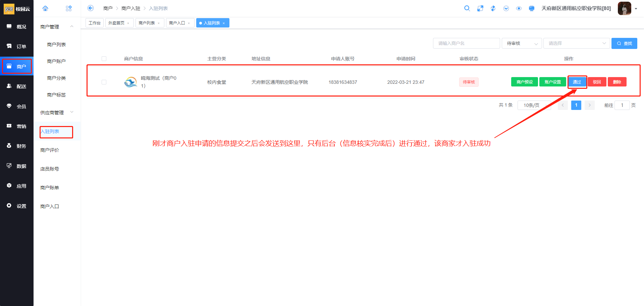This screenshot has height=306, width=644.
Task: Open the chat message icon in the top bar
Action: tap(532, 8)
